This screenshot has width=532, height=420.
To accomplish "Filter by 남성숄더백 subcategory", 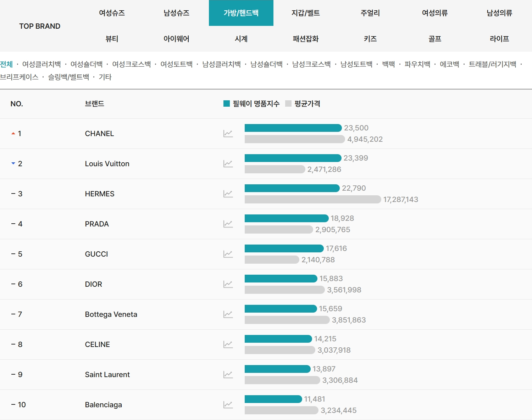I will coord(267,64).
